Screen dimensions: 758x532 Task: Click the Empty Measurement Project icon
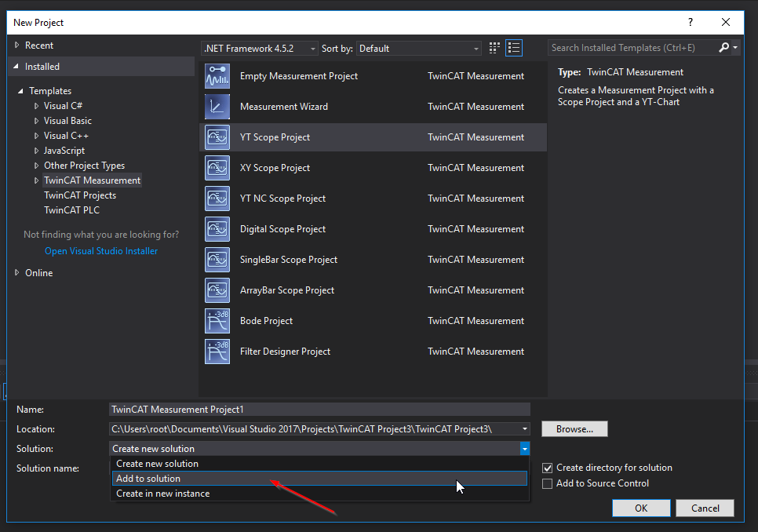pos(217,76)
